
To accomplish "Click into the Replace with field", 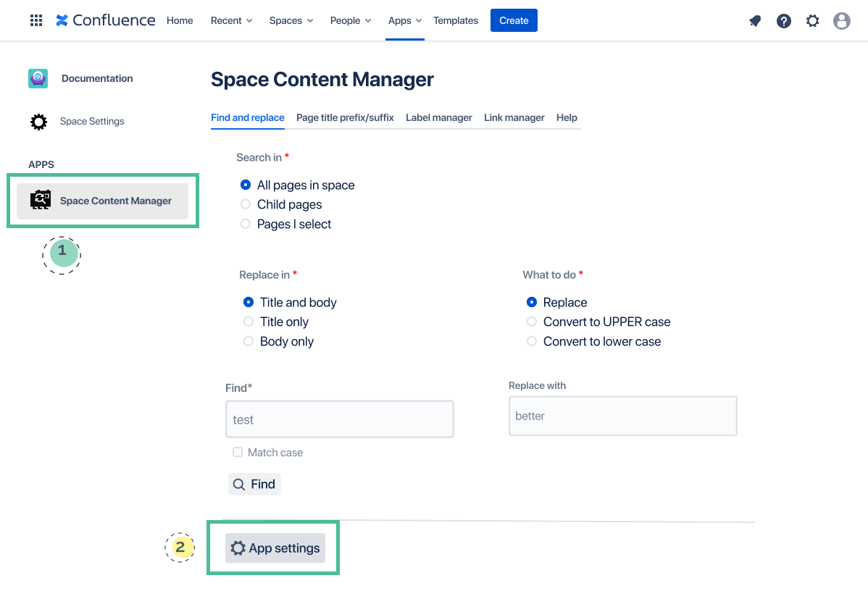I will [622, 416].
